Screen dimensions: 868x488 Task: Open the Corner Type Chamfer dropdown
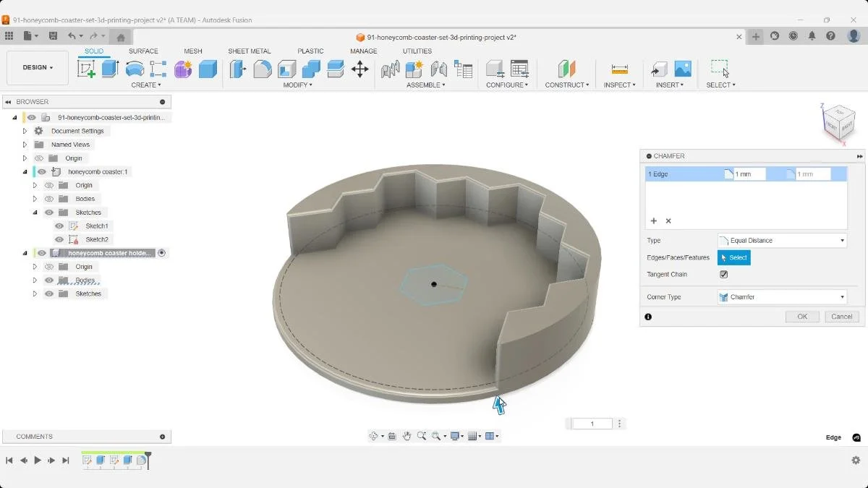tap(782, 297)
